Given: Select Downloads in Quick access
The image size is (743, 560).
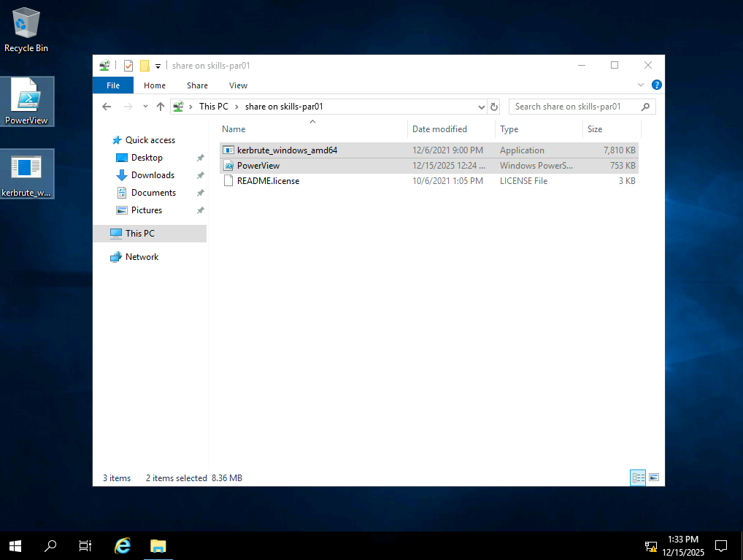Looking at the screenshot, I should point(153,175).
